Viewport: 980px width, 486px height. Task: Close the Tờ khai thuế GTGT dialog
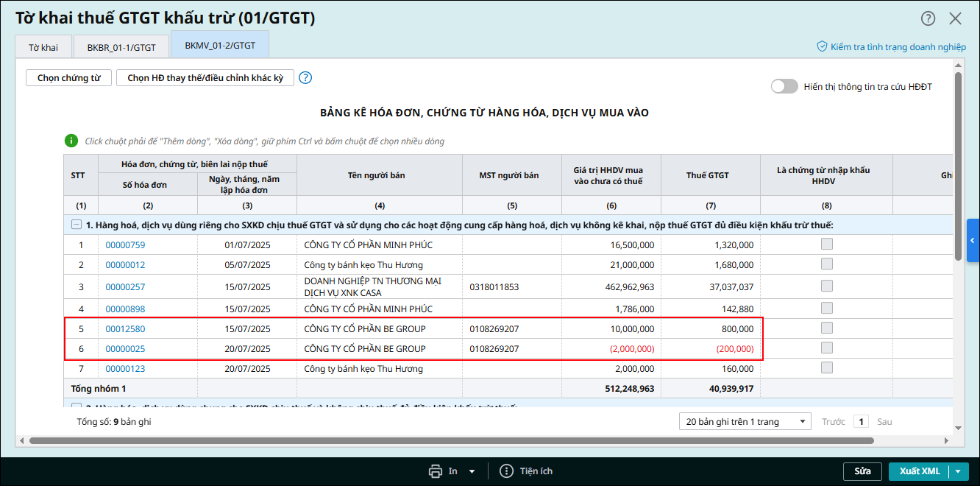pos(955,18)
